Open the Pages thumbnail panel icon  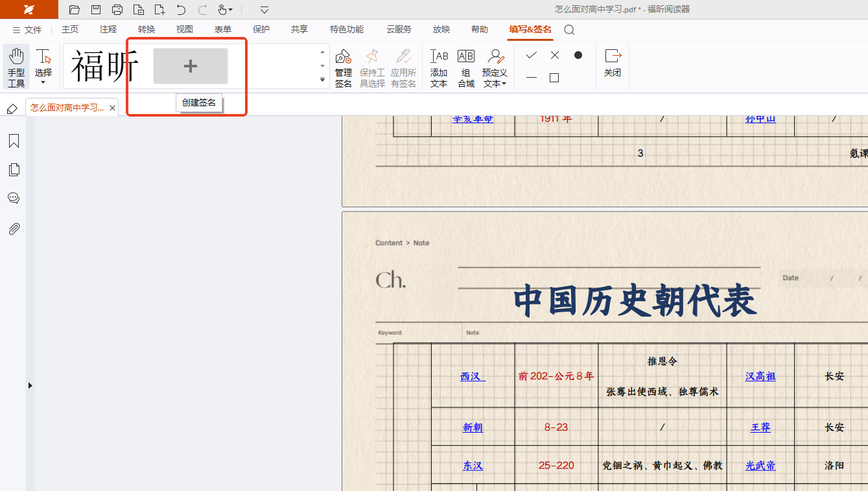[x=14, y=170]
